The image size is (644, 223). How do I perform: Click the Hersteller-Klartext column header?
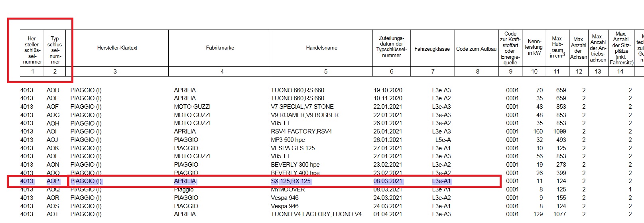pyautogui.click(x=117, y=48)
